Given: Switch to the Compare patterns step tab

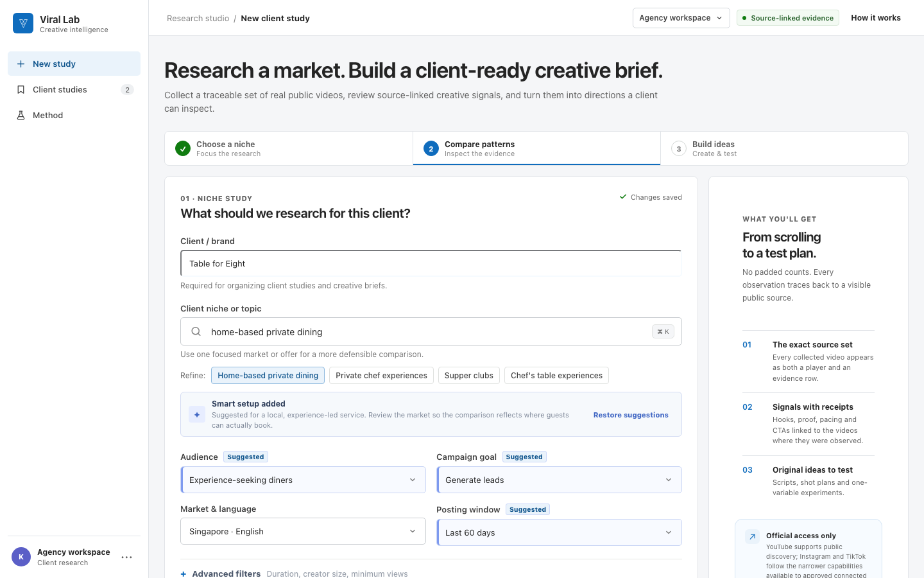Looking at the screenshot, I should [x=536, y=148].
